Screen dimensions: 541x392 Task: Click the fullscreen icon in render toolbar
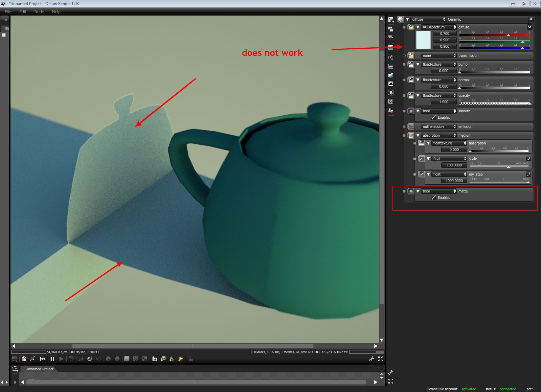381,359
